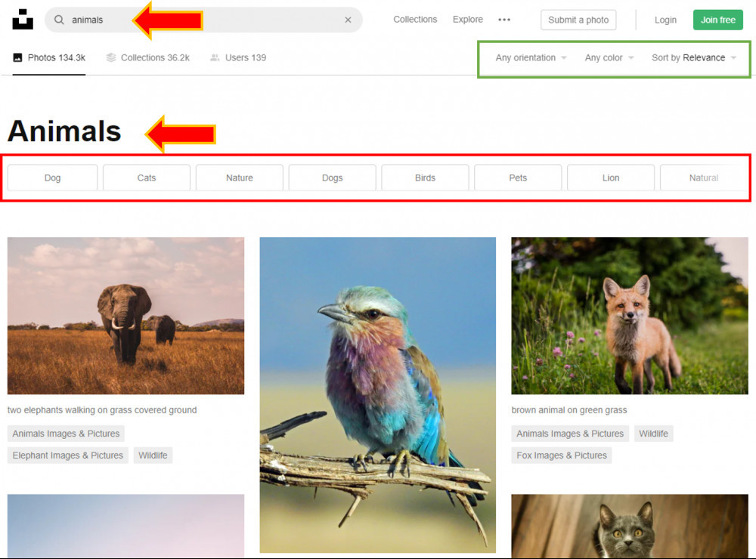
Task: Click the Photos tab image icon
Action: coord(18,58)
